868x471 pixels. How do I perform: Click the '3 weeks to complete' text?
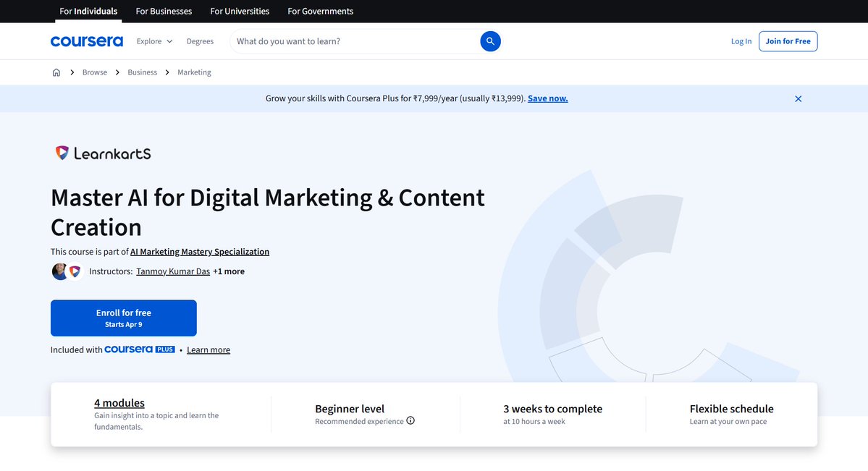click(x=552, y=409)
